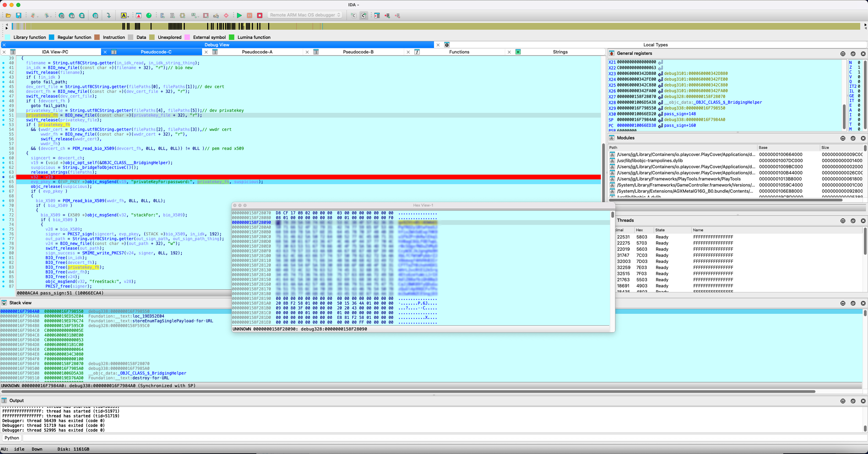Stop the debugger with the red stop icon
Screen dimensions: 868x454
pos(260,15)
